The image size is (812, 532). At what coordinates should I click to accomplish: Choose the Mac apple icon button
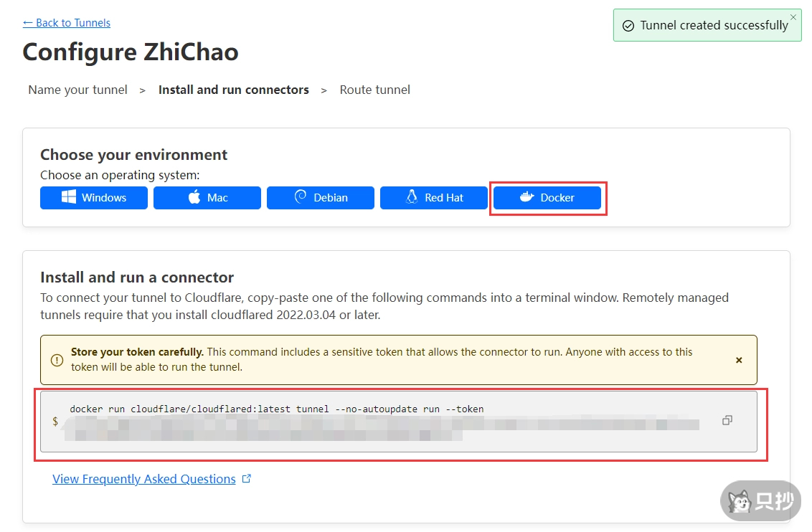(207, 198)
